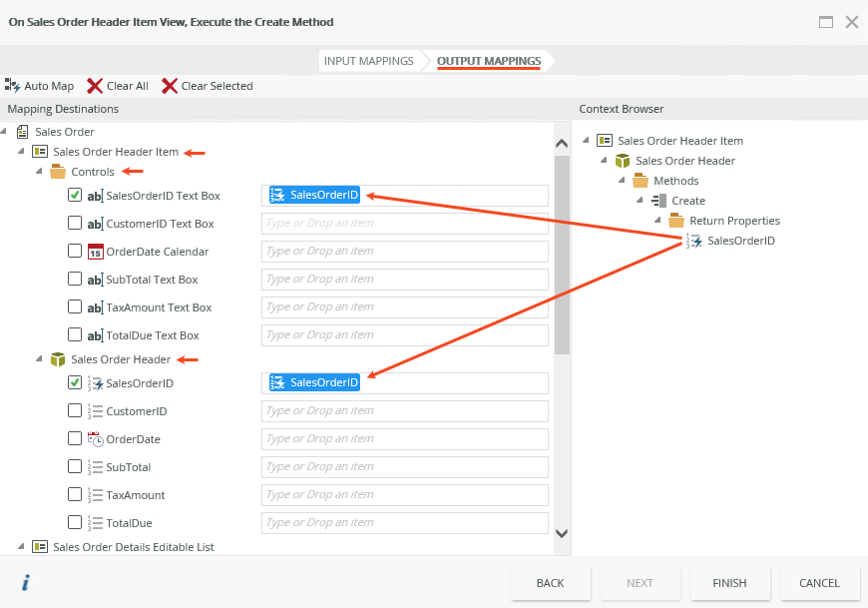Click the Sales Order Header cube icon

click(58, 359)
